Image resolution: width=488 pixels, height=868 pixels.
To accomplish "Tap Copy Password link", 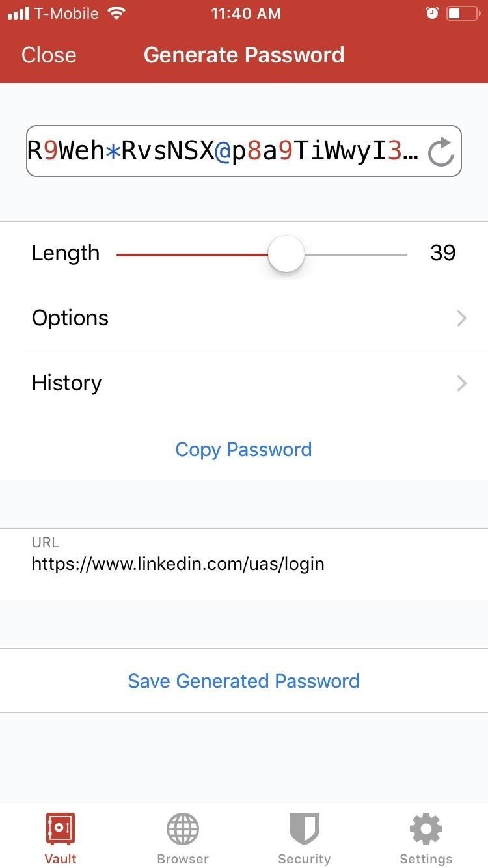I will click(244, 449).
